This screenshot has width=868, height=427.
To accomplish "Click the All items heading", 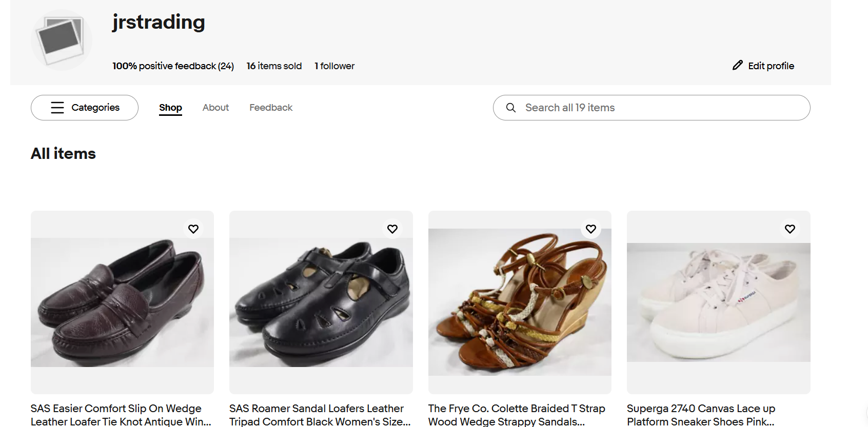I will tap(63, 154).
